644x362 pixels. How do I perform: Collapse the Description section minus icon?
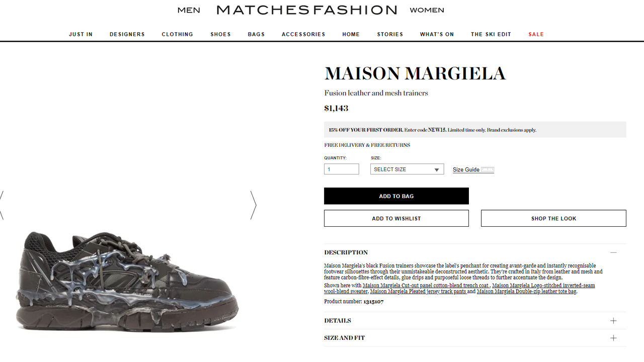(613, 252)
